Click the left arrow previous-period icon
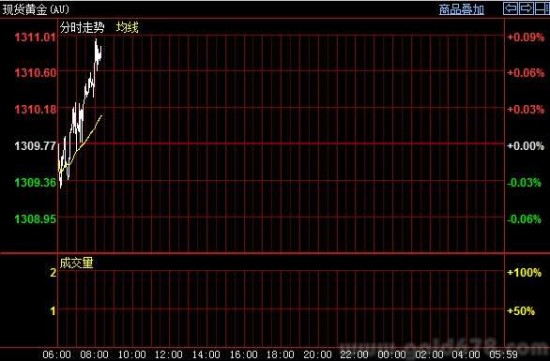Screen dimensions: 550x361 tap(510, 8)
